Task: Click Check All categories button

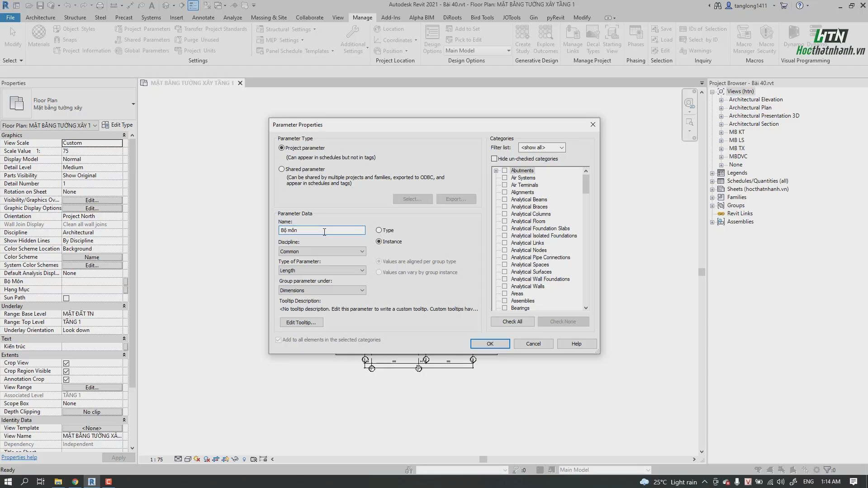Action: (512, 322)
